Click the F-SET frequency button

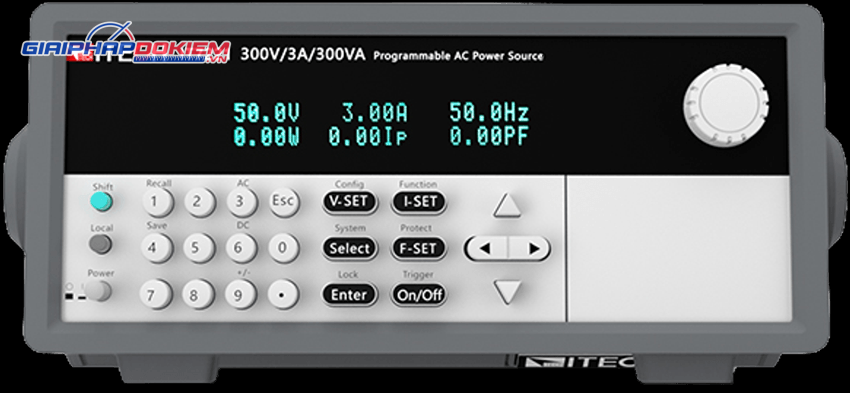pyautogui.click(x=419, y=248)
